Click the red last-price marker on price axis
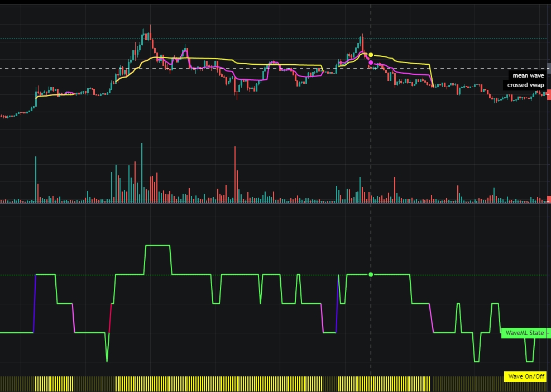This screenshot has height=392, width=551. 549,94
